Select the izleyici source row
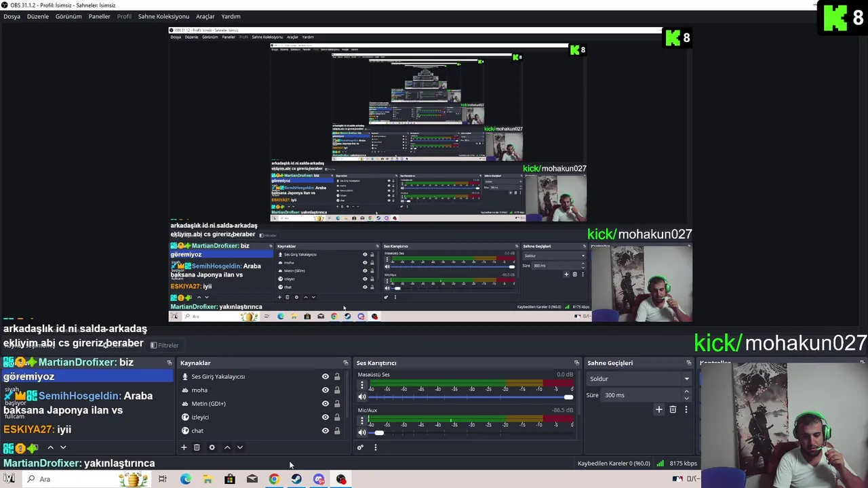This screenshot has height=488, width=868. (x=261, y=418)
